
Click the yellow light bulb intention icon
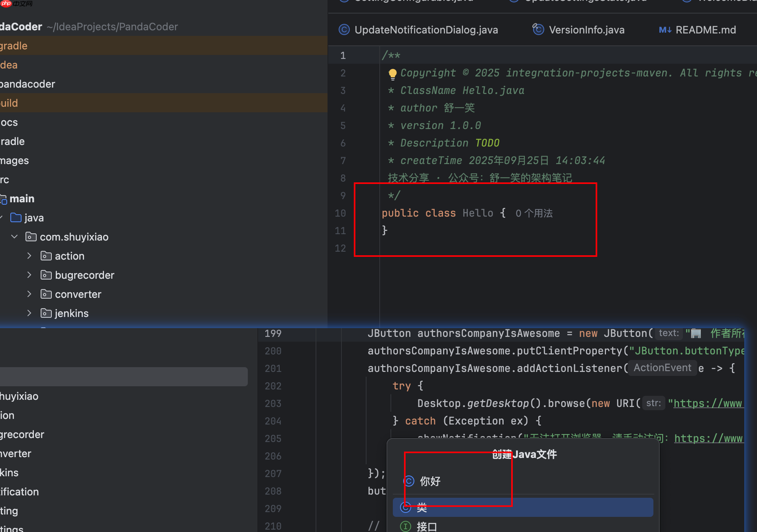coord(393,74)
